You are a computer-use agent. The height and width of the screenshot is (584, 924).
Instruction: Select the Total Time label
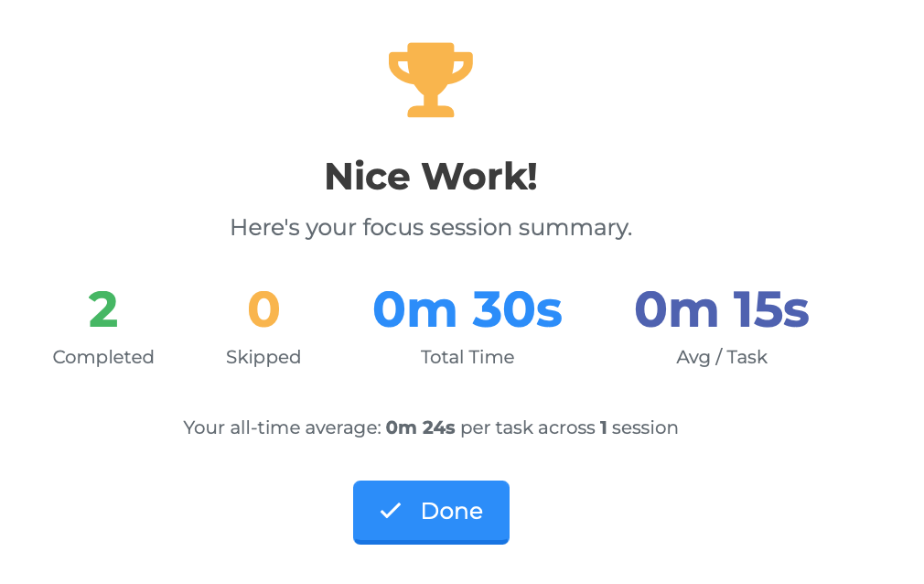click(467, 357)
